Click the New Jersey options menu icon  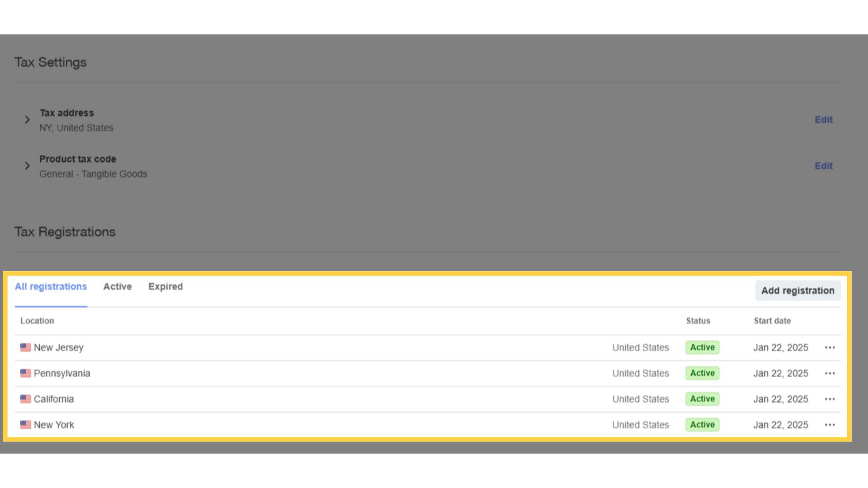[829, 347]
